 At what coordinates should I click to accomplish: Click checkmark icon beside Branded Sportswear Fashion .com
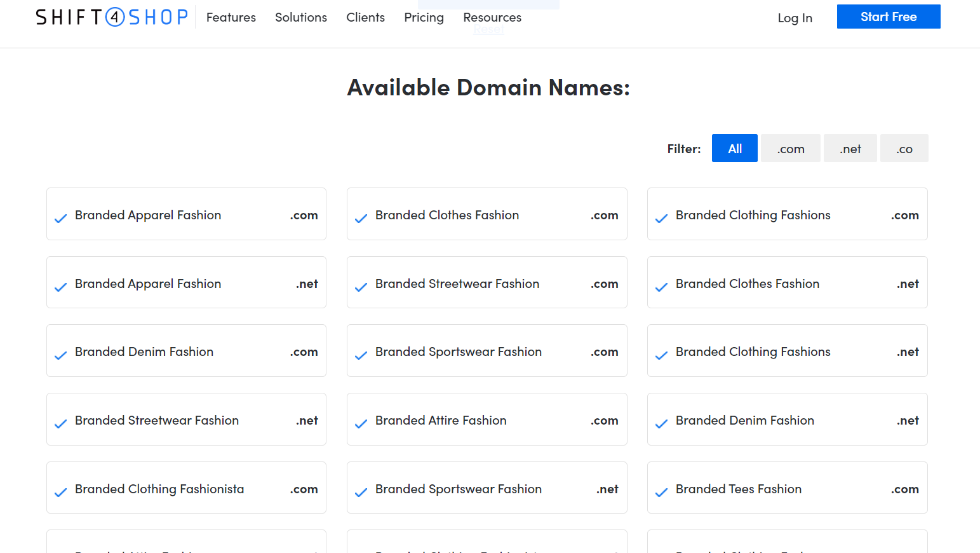[x=361, y=355]
